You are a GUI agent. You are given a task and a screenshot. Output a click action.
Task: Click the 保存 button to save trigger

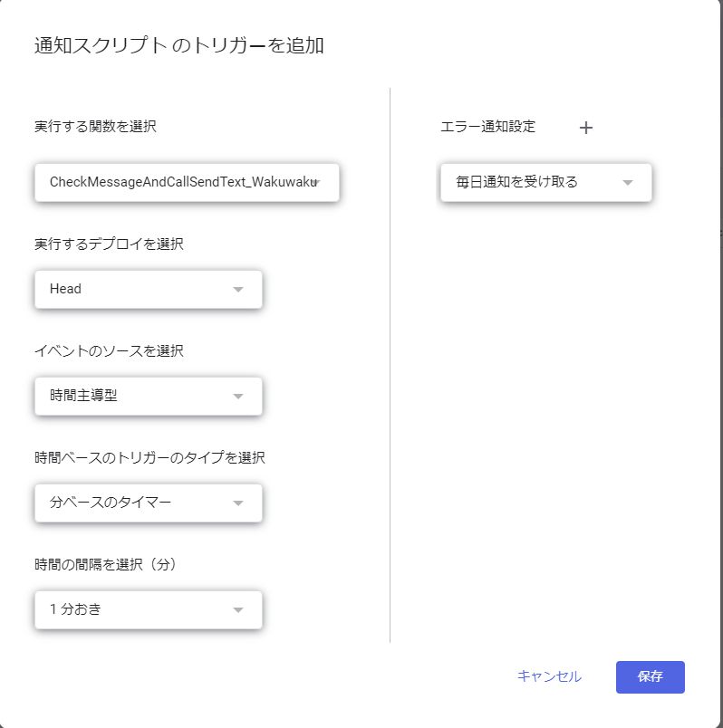coord(651,676)
